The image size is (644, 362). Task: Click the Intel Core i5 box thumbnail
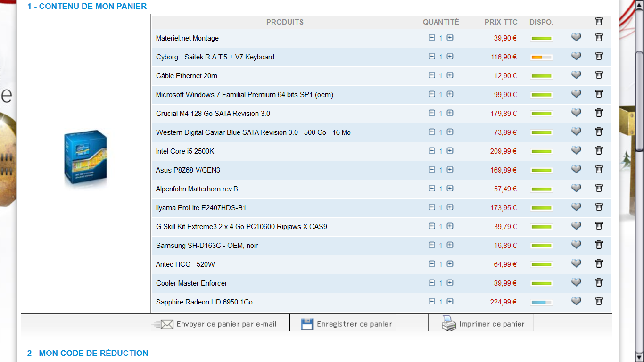(85, 159)
